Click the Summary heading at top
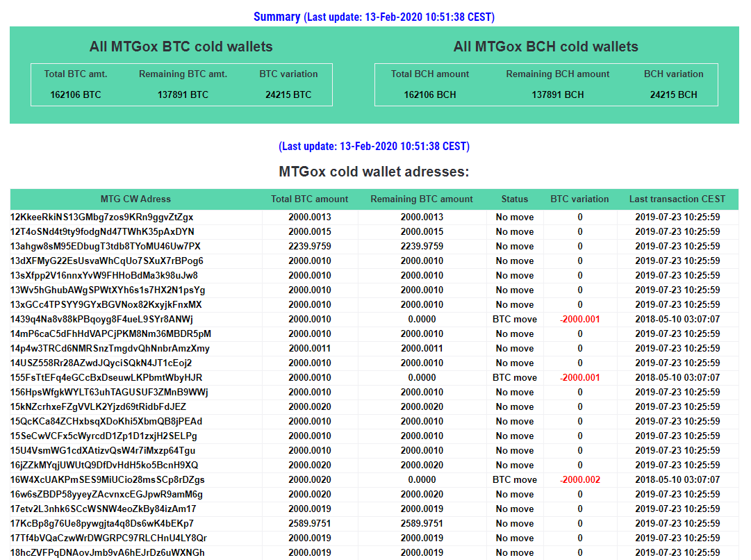 pyautogui.click(x=374, y=17)
